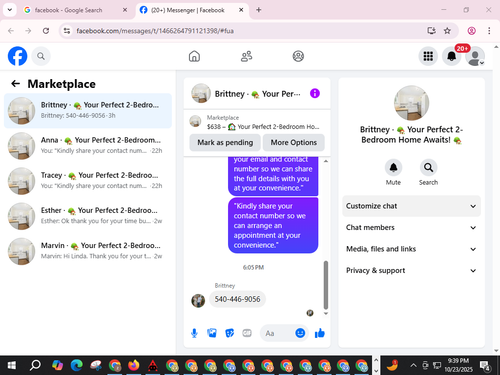The width and height of the screenshot is (500, 375).
Task: Open the $638 Marketplace listing link
Action: 257,122
